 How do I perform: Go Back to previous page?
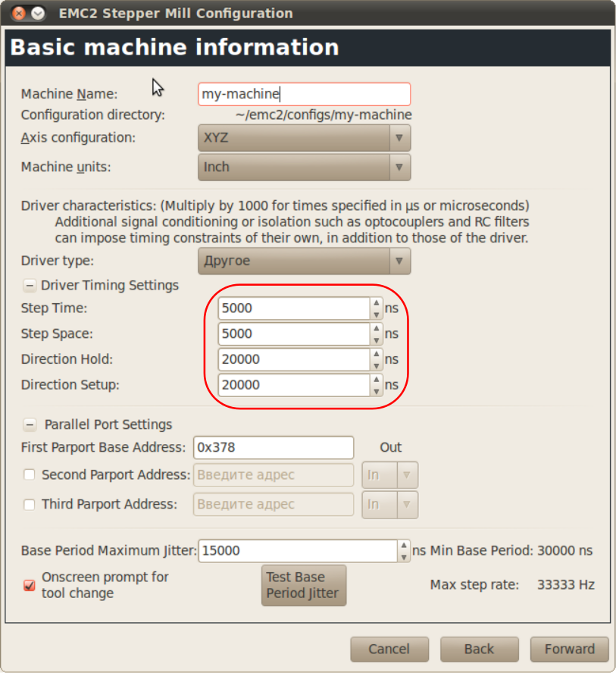[x=479, y=649]
